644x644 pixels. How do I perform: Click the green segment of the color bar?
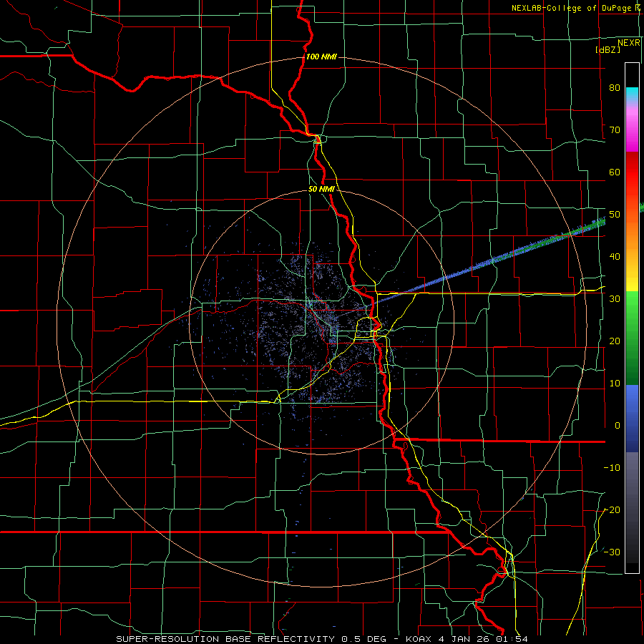(632, 338)
